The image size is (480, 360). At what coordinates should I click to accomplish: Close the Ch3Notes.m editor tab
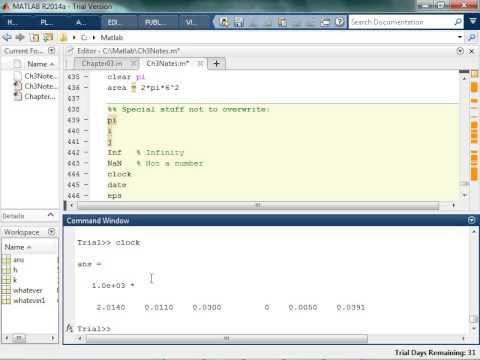200,63
